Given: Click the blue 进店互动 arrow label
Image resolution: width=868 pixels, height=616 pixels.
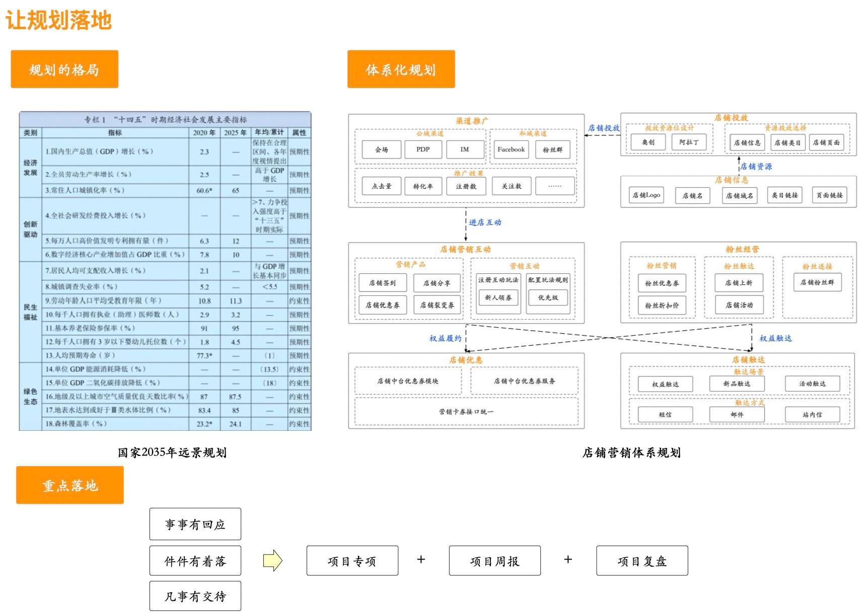Looking at the screenshot, I should [485, 222].
